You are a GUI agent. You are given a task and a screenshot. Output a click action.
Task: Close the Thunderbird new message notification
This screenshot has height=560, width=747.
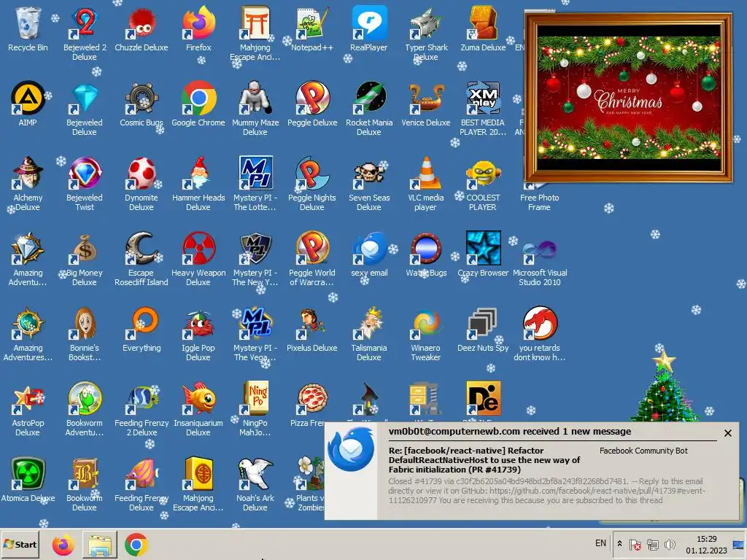[728, 433]
